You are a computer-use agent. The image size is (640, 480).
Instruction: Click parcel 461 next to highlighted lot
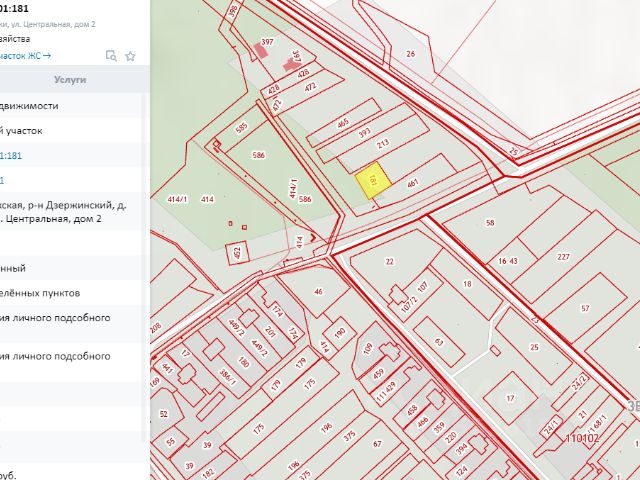click(x=412, y=183)
